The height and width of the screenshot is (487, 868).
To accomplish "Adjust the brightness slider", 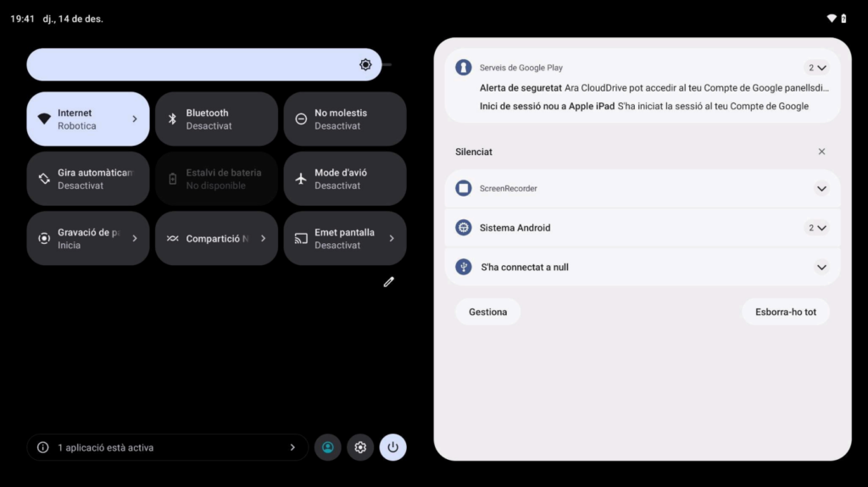I will [203, 64].
